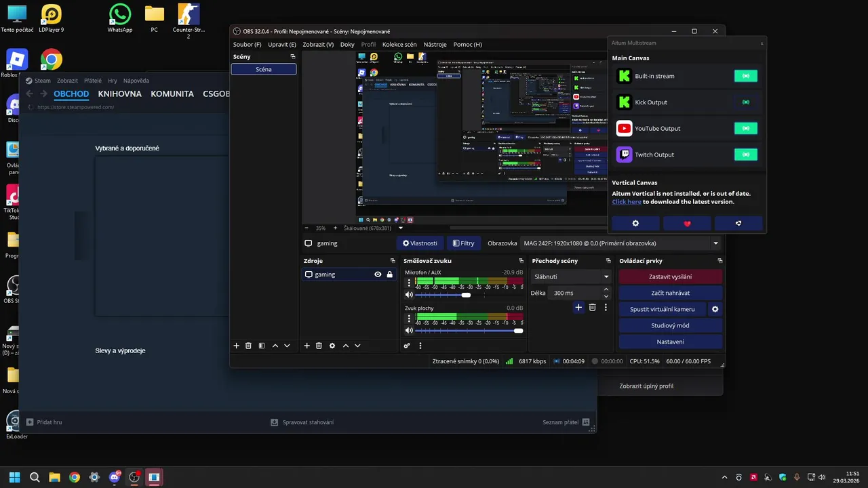Screen dimensions: 868x488
Task: Pop out the Směšovač zvuku dock
Action: tap(521, 261)
